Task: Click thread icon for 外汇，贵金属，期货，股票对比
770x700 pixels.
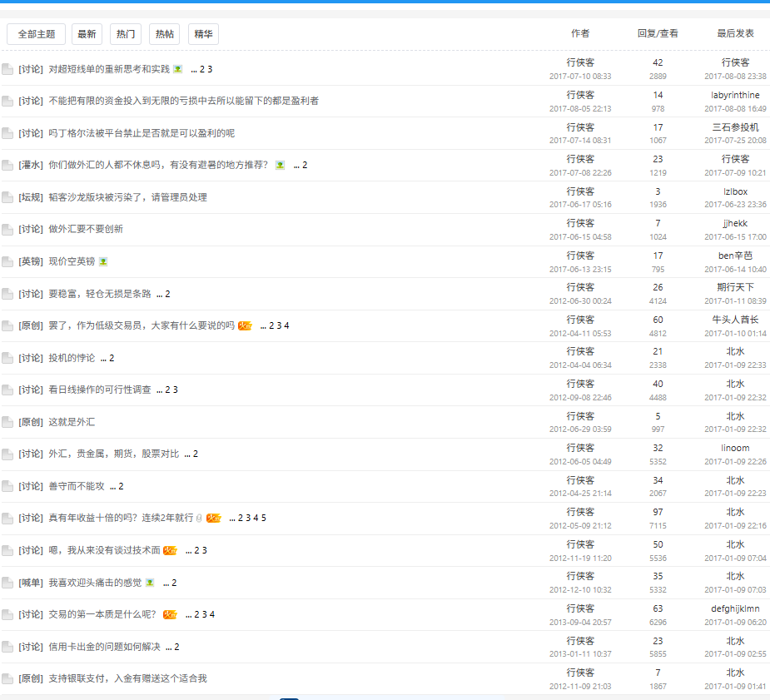Action: tap(7, 454)
